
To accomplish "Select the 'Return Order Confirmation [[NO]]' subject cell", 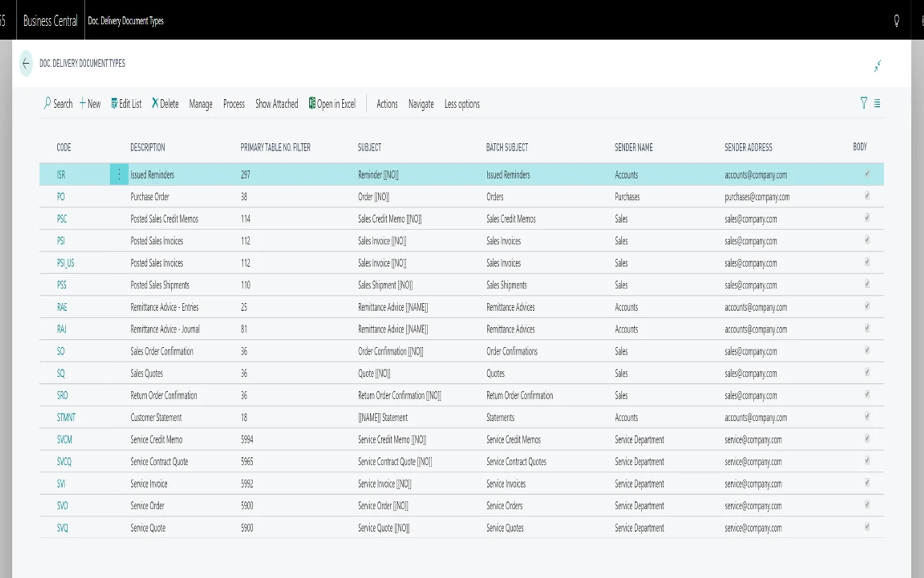I will [399, 395].
